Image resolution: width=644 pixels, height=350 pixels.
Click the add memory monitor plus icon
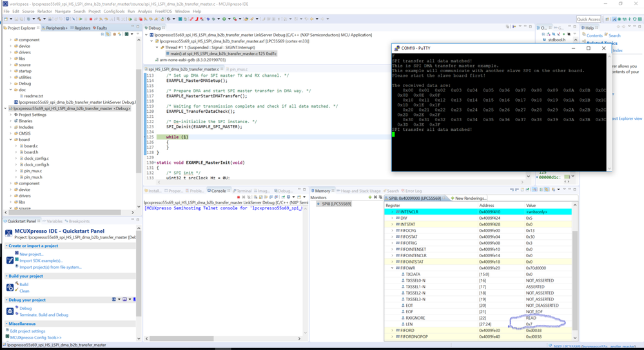coord(371,197)
